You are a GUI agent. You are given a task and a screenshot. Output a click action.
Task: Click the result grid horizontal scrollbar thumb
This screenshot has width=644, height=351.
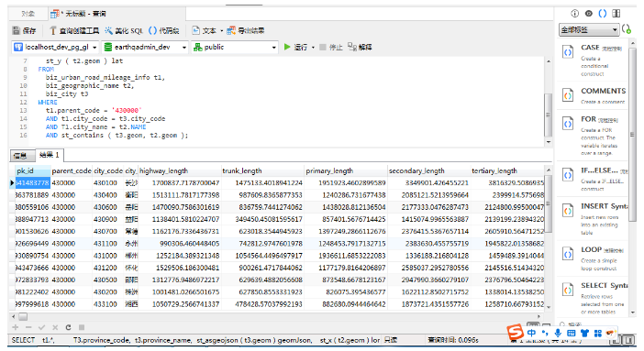click(23, 316)
